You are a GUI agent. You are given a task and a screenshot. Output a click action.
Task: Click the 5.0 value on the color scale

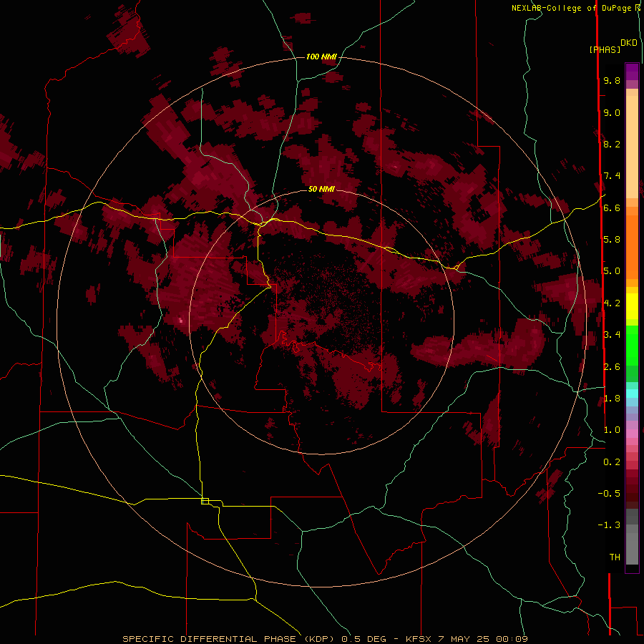[x=612, y=271]
